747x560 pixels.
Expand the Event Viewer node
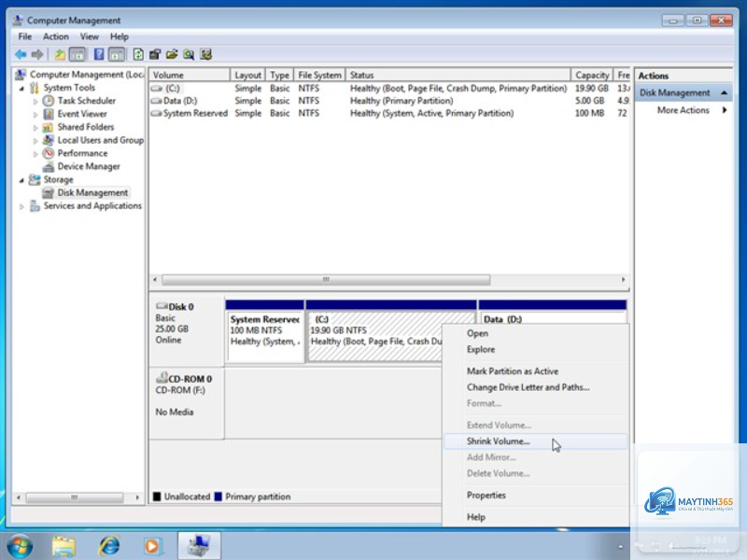pyautogui.click(x=35, y=114)
